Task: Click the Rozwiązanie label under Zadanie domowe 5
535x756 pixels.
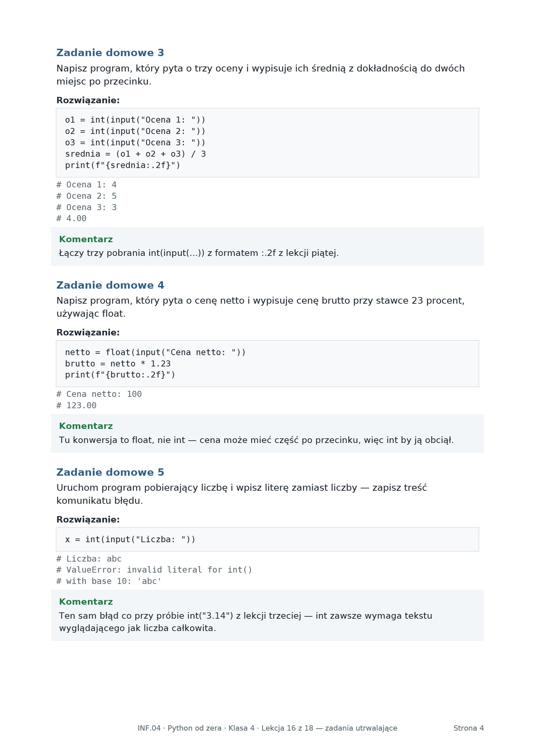Action: [88, 519]
